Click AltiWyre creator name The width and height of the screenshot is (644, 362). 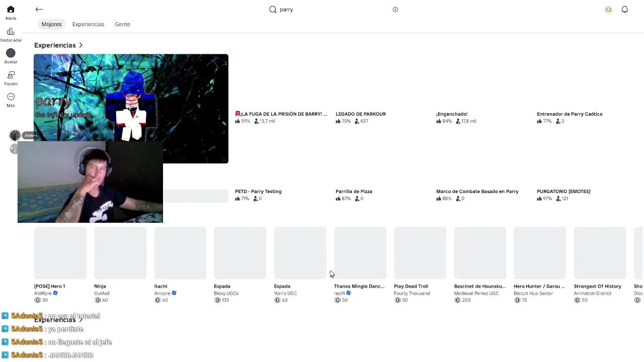point(43,293)
